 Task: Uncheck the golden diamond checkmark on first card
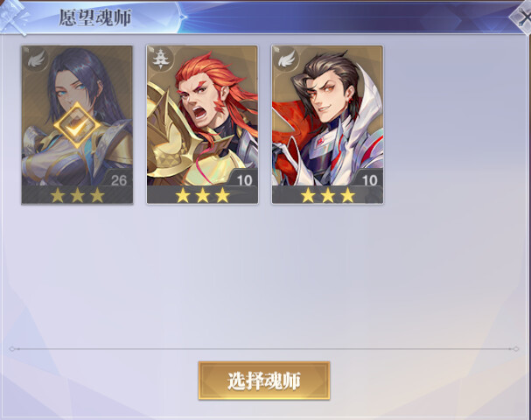pos(77,126)
